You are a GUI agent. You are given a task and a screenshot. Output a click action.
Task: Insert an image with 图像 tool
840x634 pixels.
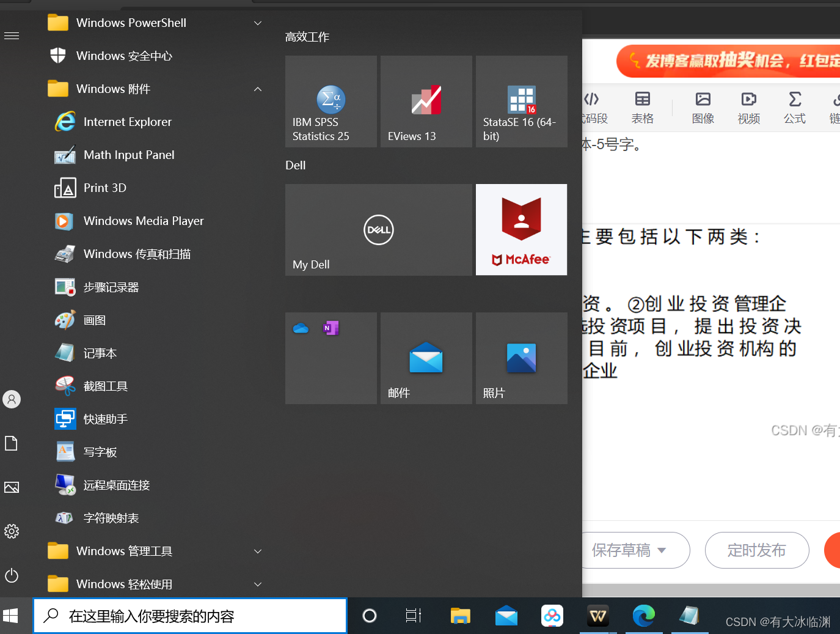click(703, 108)
